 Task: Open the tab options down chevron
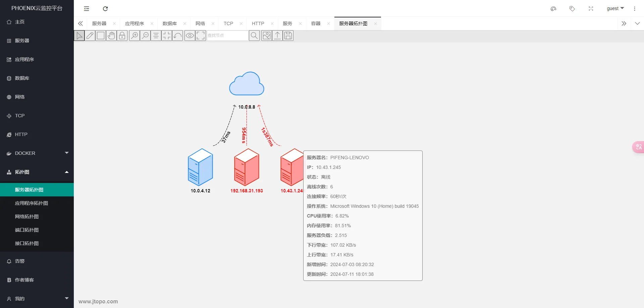(x=637, y=23)
